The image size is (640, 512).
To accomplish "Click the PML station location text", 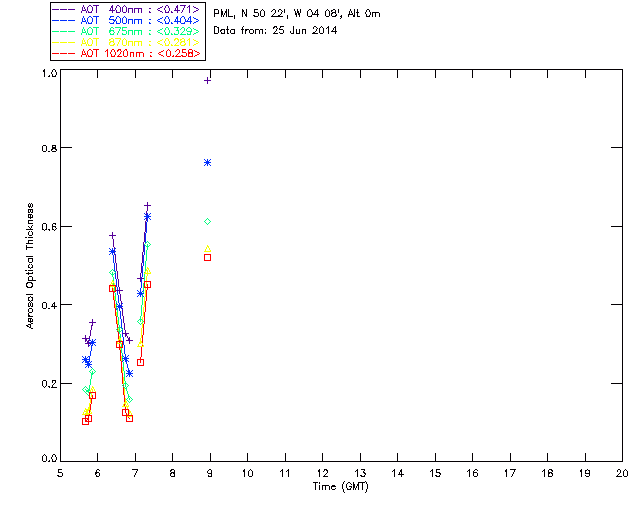I will (x=297, y=14).
